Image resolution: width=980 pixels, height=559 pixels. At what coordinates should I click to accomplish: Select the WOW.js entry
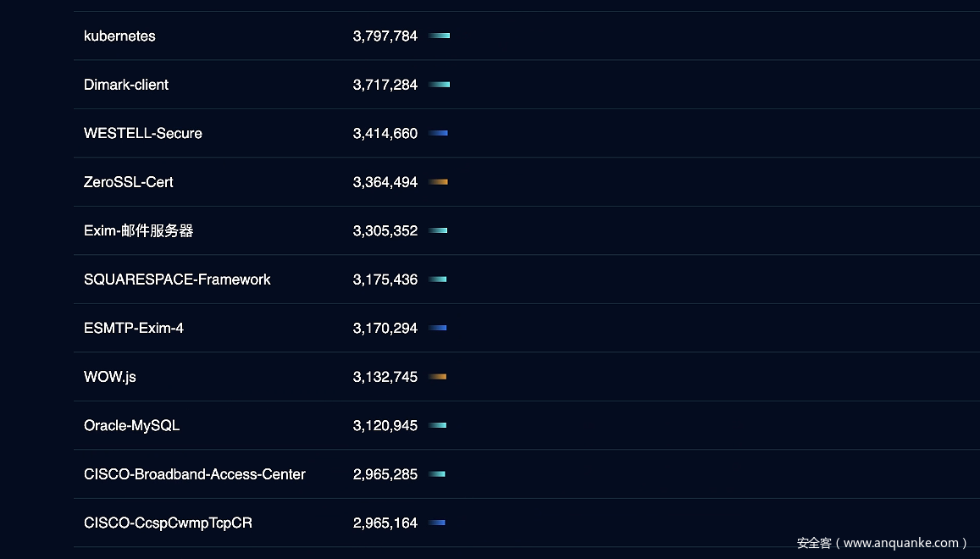[110, 377]
